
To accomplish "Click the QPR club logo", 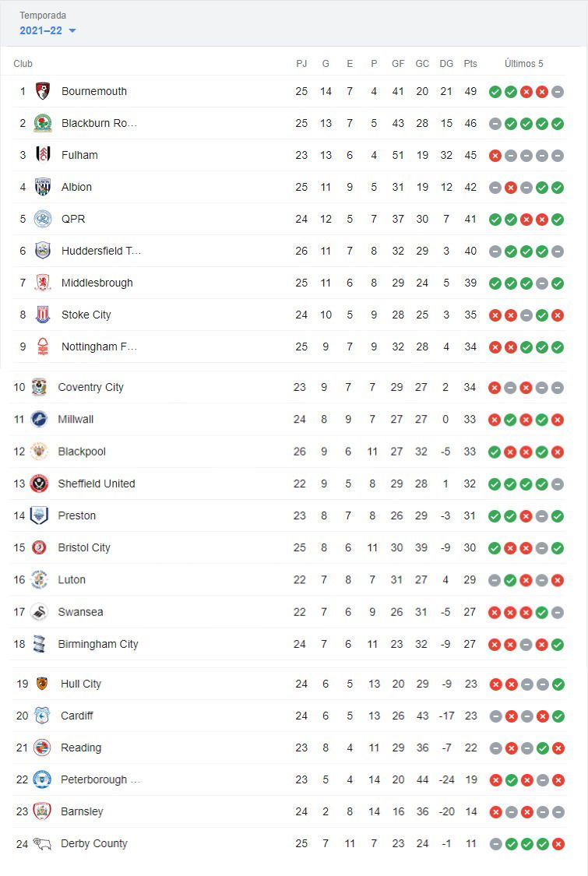I will [x=43, y=219].
